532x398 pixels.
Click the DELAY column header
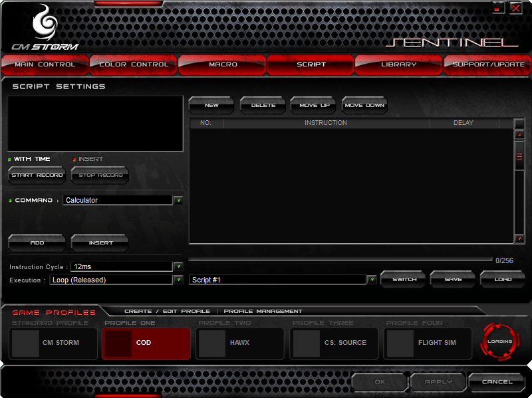point(464,123)
